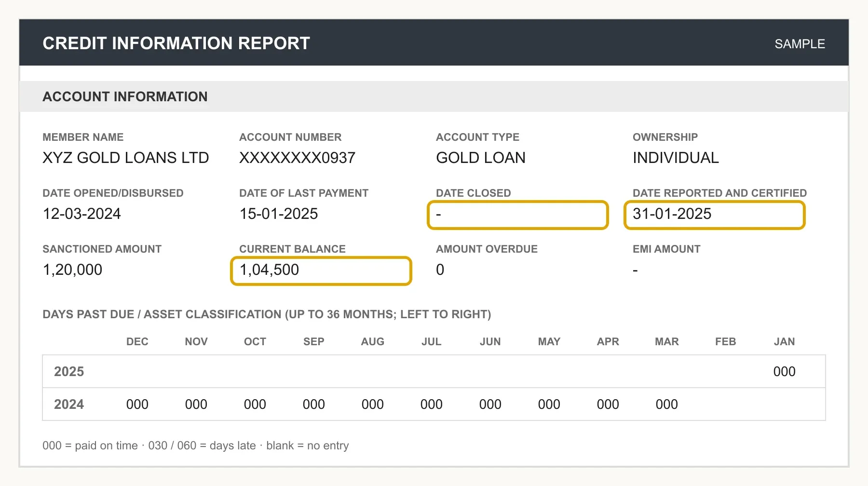Click the 000 entry for NOV 2024
This screenshot has width=868, height=486.
[196, 404]
